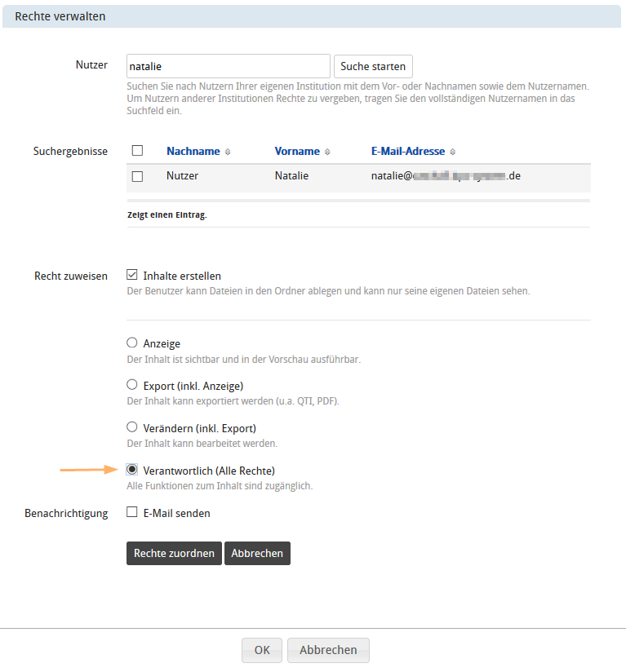Click the Rechte zuordnen button
The height and width of the screenshot is (672, 626).
174,553
